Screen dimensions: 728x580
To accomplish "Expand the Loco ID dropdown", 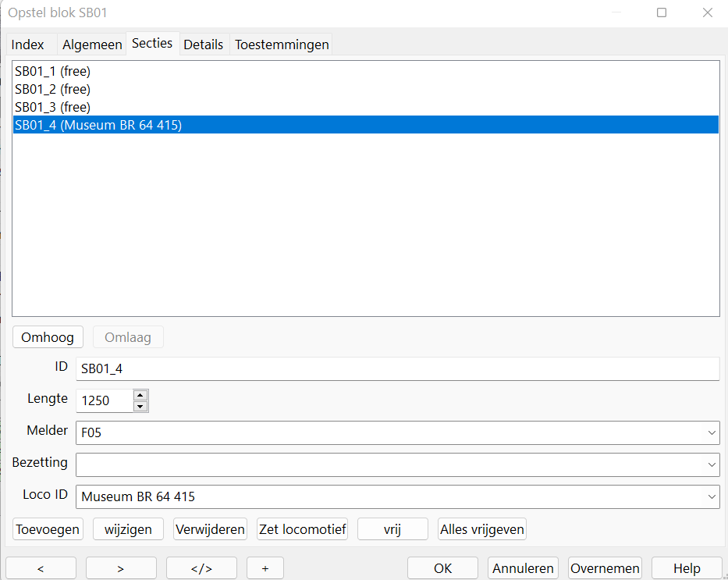I will (x=712, y=496).
